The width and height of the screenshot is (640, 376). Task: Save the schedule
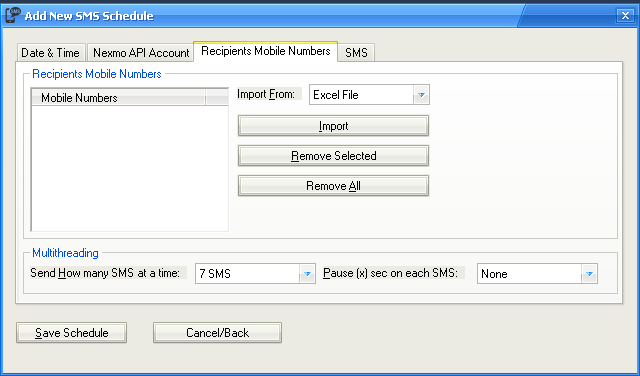point(71,333)
